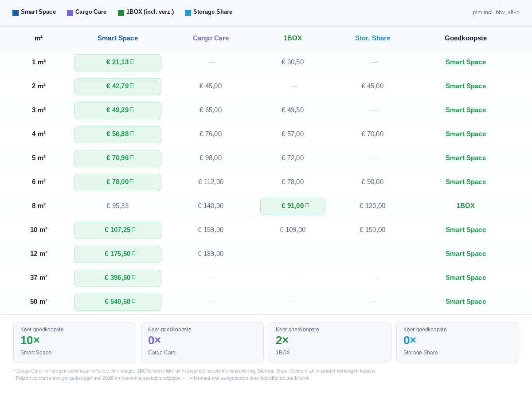Click the 'Prijzen concurrenten geraadpleegd' footnote line
Screen dimensions: 532x393
click(x=163, y=378)
